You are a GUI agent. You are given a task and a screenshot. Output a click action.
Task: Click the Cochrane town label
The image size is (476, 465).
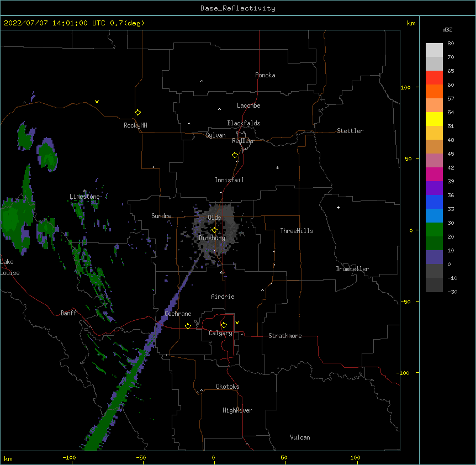[x=178, y=314]
